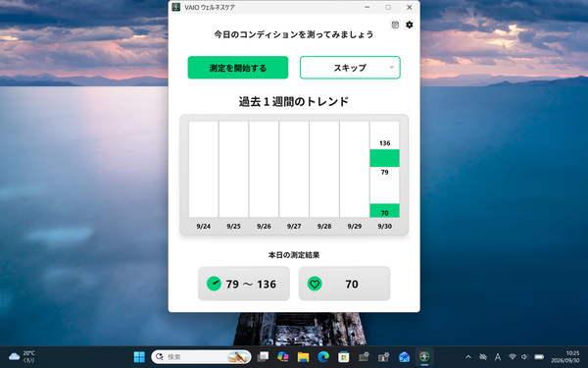The width and height of the screenshot is (588, 368).
Task: Click the IME input mode A indicator
Action: 498,357
